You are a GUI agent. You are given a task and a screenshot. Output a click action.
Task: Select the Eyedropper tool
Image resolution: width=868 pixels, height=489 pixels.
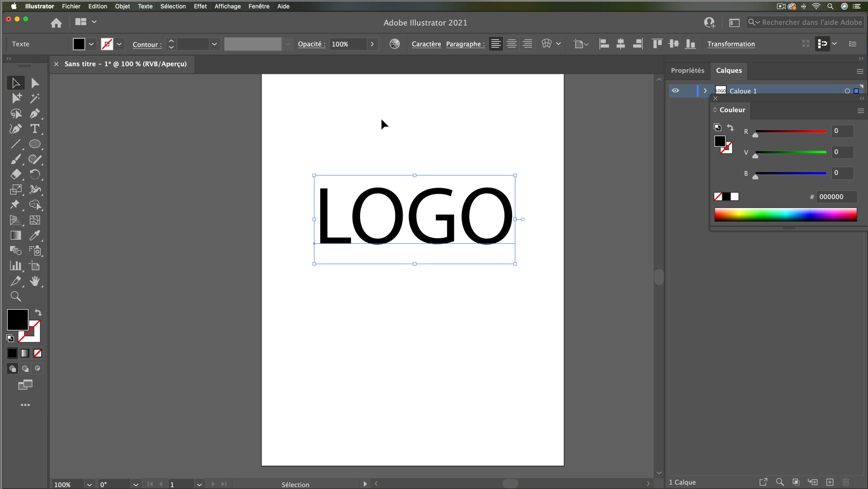[x=34, y=235]
